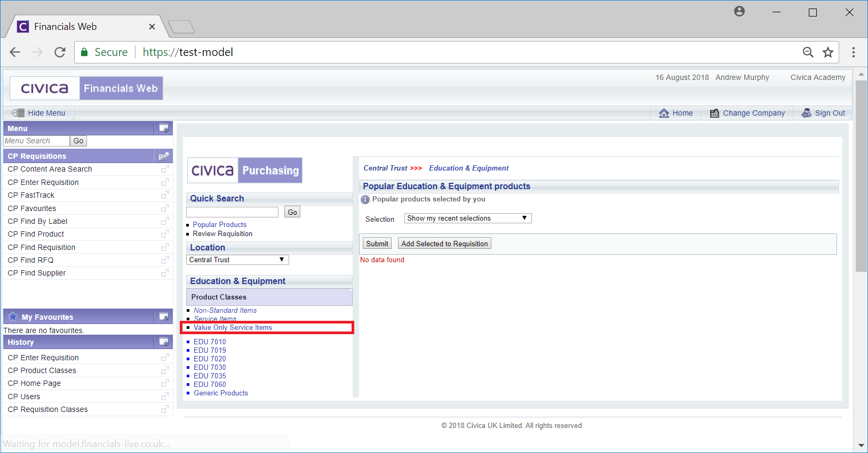The image size is (868, 453).
Task: Open CP Find Requisition new window icon
Action: point(165,247)
